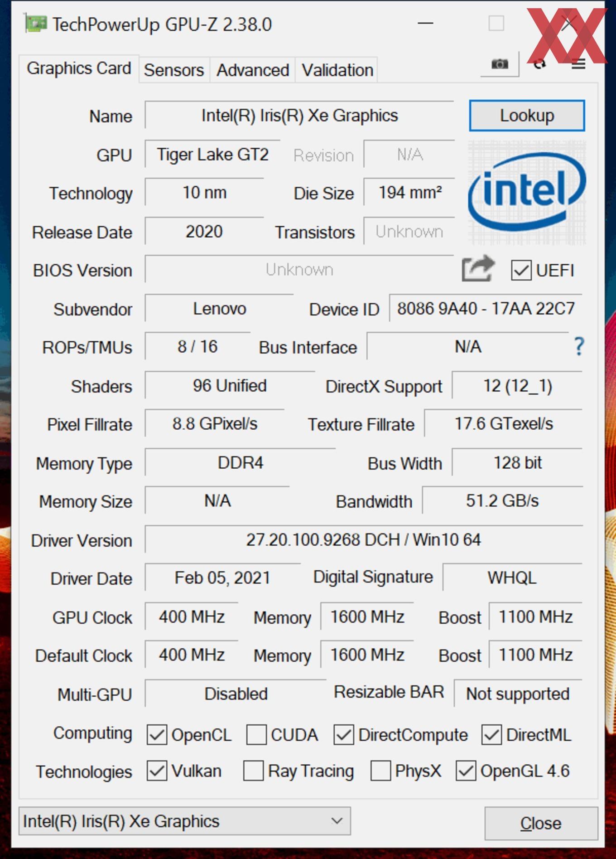
Task: Click the Intel logo image
Action: coord(527,193)
